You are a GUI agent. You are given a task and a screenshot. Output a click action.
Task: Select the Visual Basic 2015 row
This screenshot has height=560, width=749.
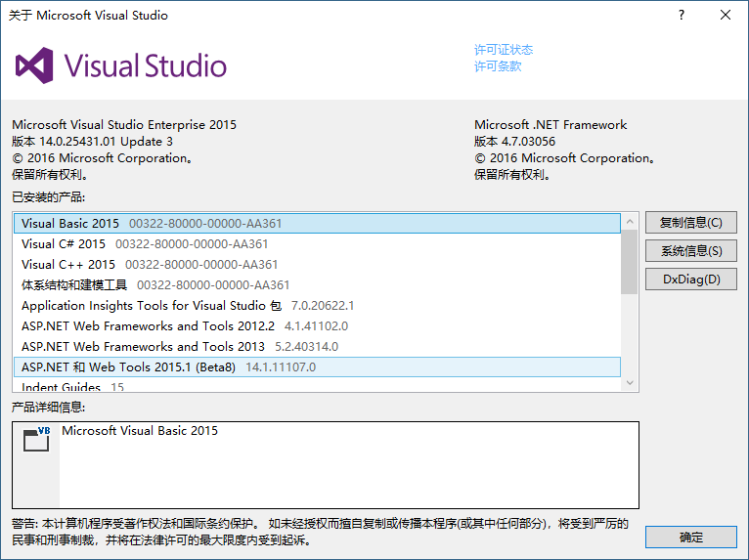pyautogui.click(x=317, y=224)
